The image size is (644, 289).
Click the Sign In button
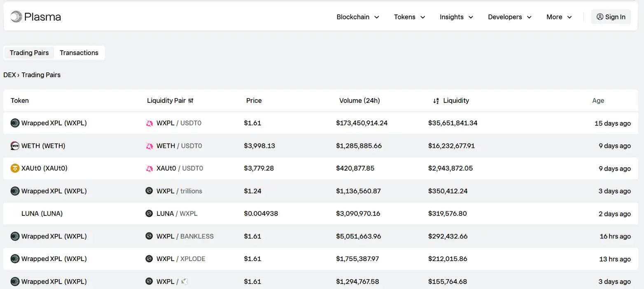pos(611,17)
